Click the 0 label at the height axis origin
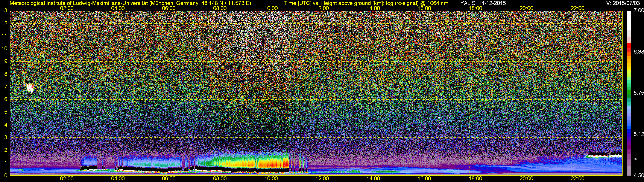Viewport: 644px width, 182px height. pos(6,176)
